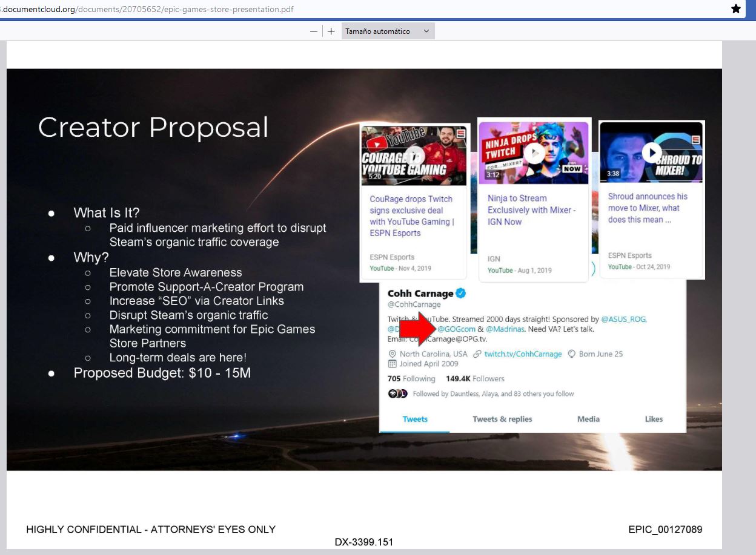Image resolution: width=756 pixels, height=555 pixels.
Task: Click the 'What Is It?' bullet heading
Action: (x=107, y=213)
